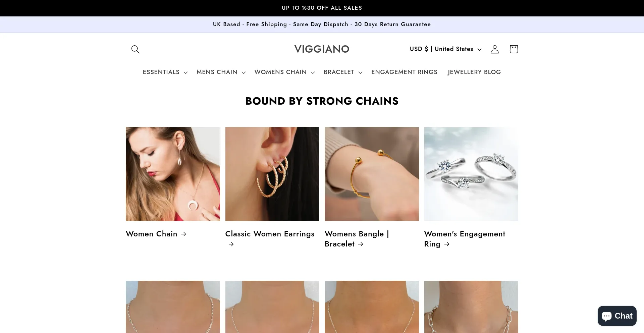Open the USD United States currency selector
Image resolution: width=644 pixels, height=333 pixels.
pos(445,49)
